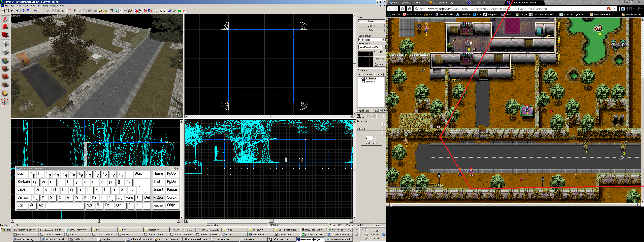Select the Block tool white cube icon
This screenshot has height=242, width=644.
pyautogui.click(x=5, y=52)
